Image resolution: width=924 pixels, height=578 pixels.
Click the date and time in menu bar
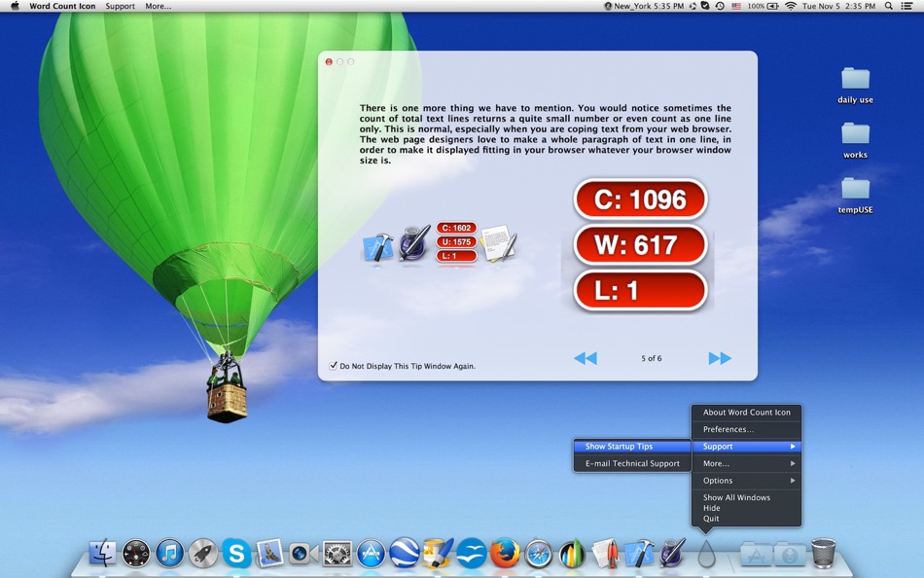point(838,6)
